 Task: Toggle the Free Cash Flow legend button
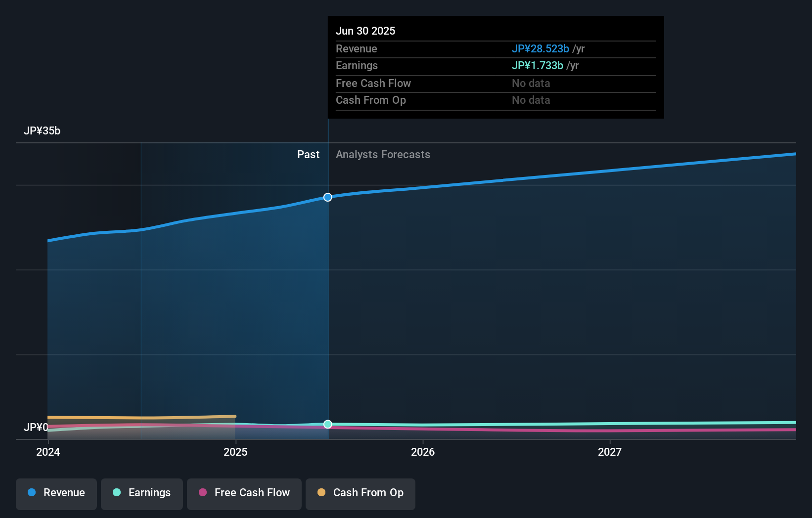[244, 494]
